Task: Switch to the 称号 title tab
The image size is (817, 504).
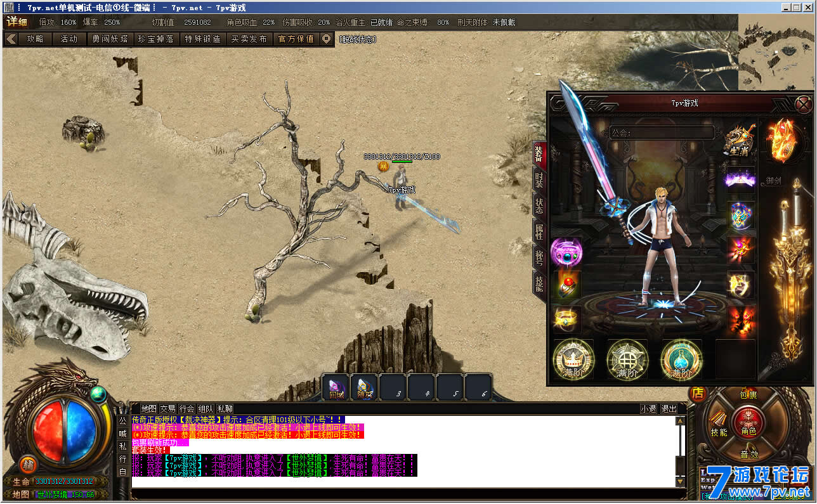Action: [539, 257]
